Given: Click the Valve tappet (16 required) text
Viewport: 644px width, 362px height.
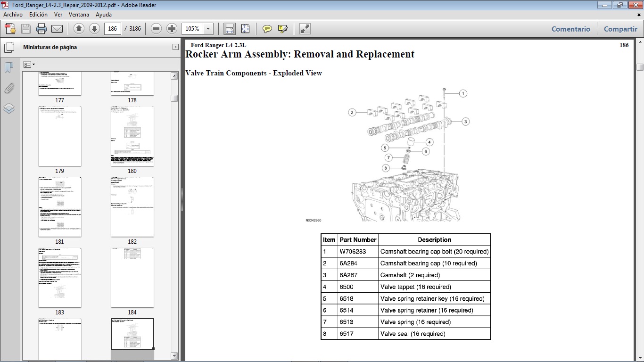Looking at the screenshot, I should coord(416,287).
